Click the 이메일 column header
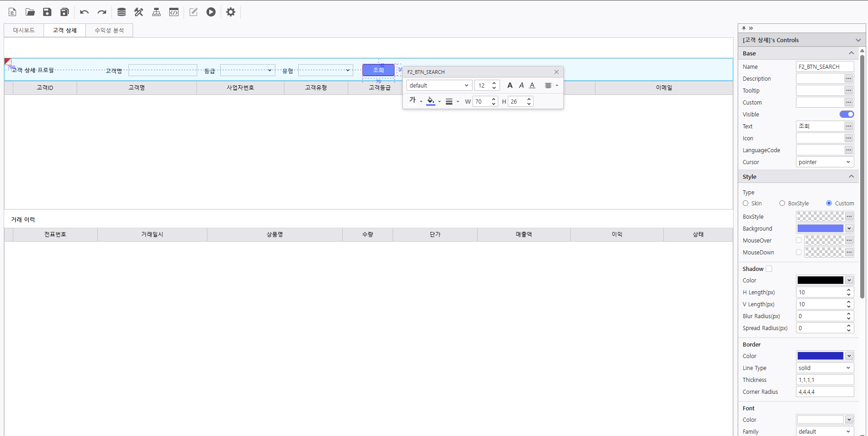This screenshot has height=436, width=868. coord(664,88)
